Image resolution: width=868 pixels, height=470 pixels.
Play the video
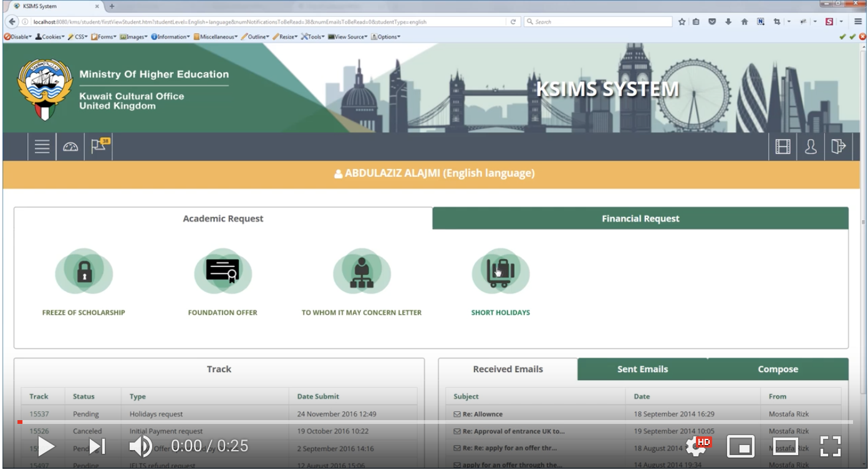click(46, 446)
